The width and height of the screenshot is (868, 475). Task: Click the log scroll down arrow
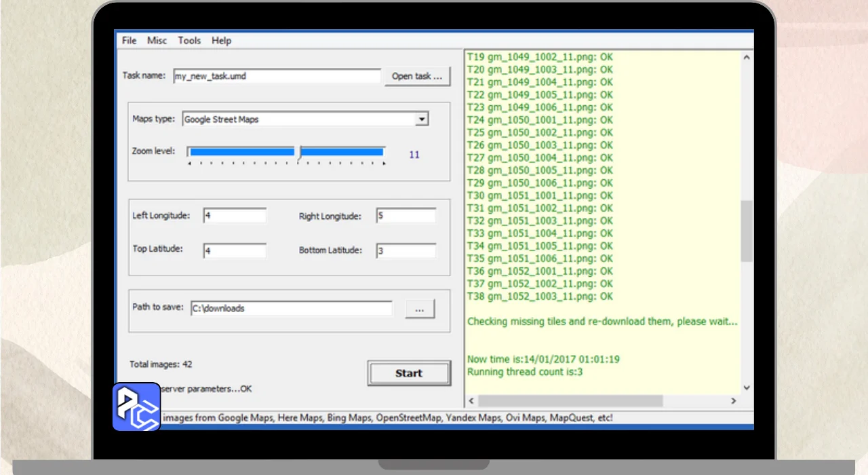[747, 387]
